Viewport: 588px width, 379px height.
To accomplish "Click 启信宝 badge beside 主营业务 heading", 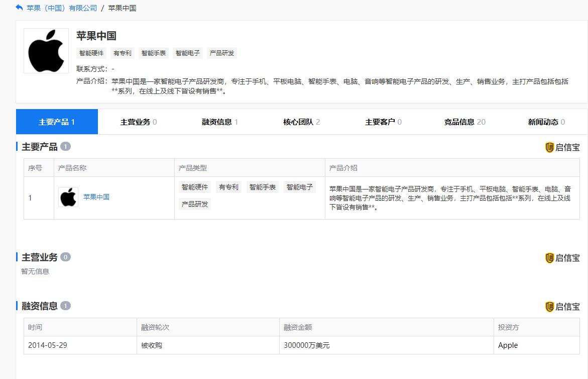I will click(x=562, y=258).
